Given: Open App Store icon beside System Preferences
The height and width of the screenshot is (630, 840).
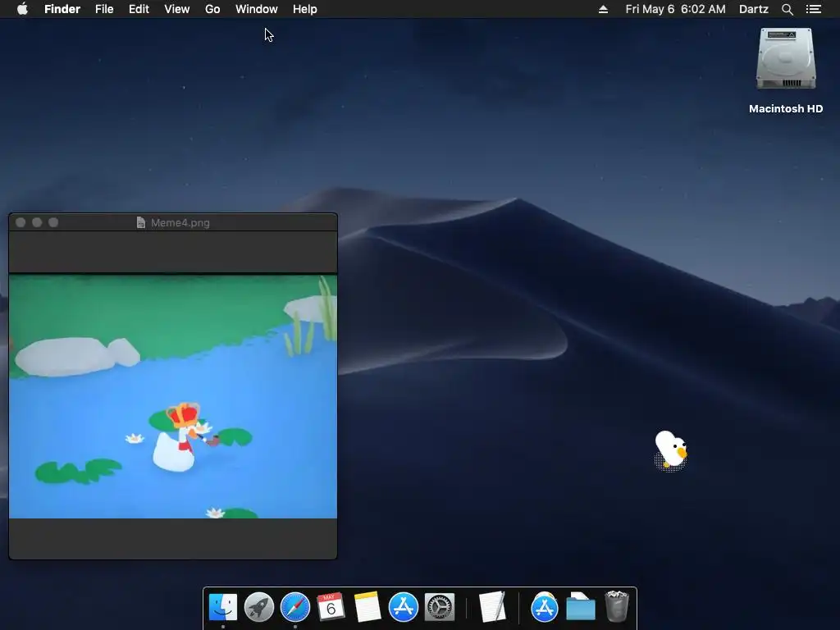Looking at the screenshot, I should [404, 608].
